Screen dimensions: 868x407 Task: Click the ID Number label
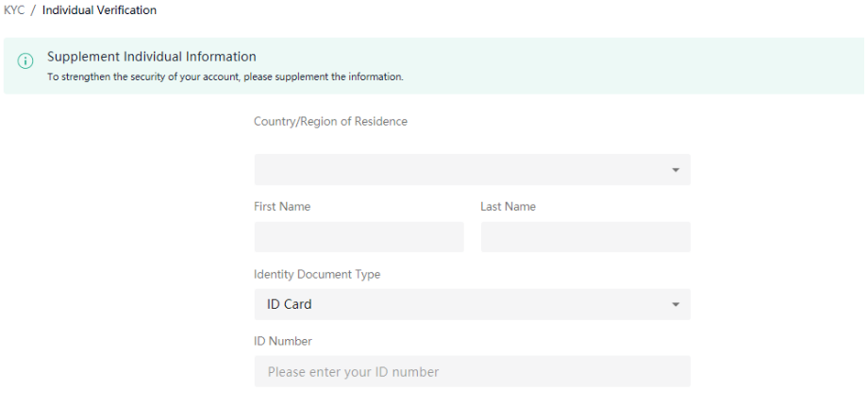[x=283, y=341]
